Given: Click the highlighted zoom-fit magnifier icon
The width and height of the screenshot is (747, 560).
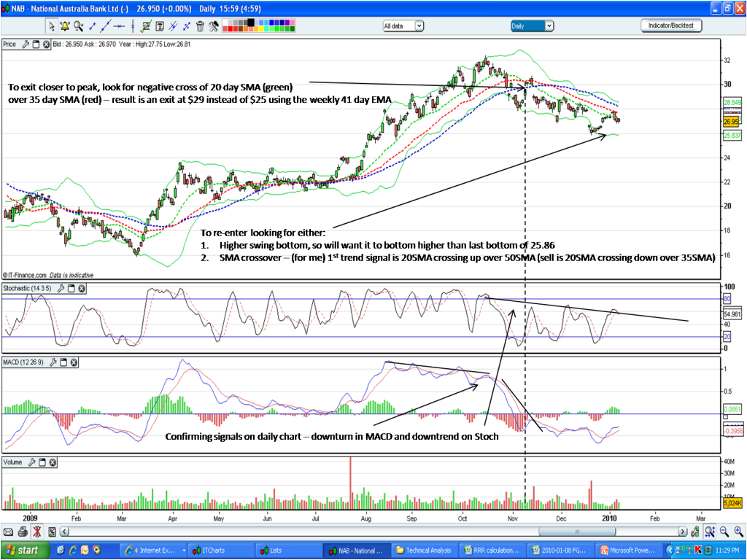Looking at the screenshot, I should 710,532.
